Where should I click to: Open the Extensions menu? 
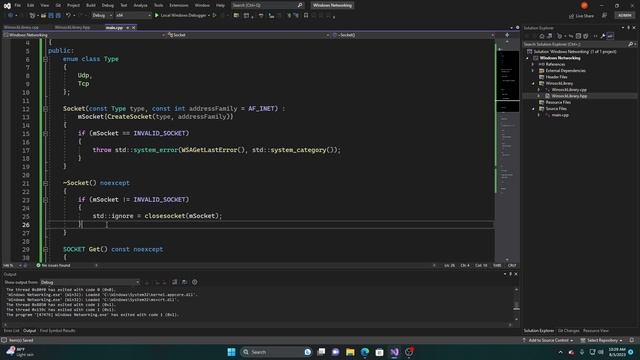point(179,5)
